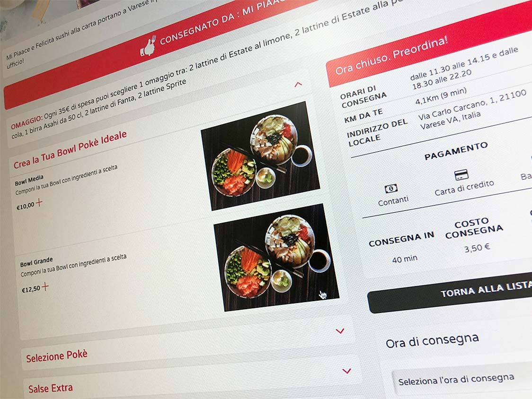Click the CONSEGNATO DA red banner
Viewport: 532px width, 399px height.
click(x=160, y=52)
